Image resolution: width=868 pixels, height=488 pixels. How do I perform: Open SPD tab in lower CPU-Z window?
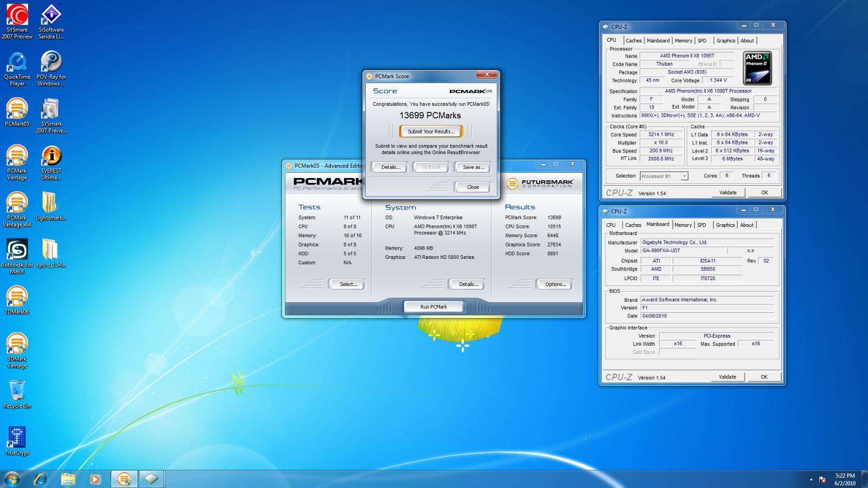coord(701,225)
